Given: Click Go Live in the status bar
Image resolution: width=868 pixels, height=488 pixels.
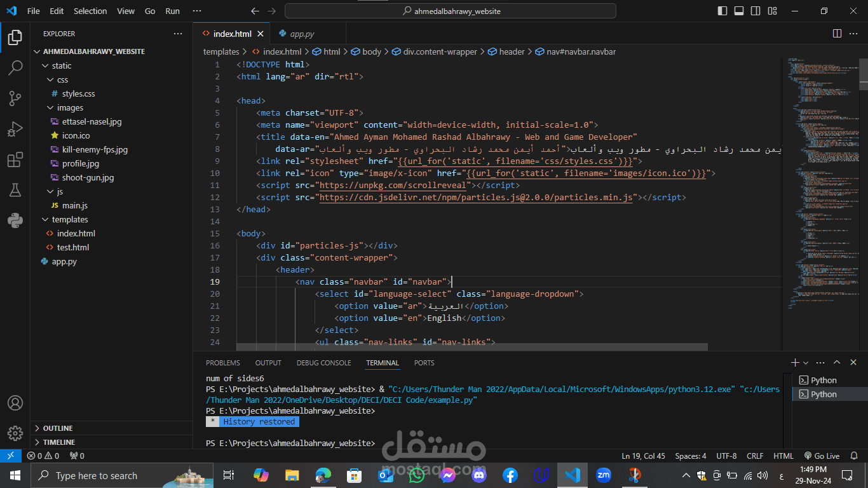Looking at the screenshot, I should tap(822, 456).
